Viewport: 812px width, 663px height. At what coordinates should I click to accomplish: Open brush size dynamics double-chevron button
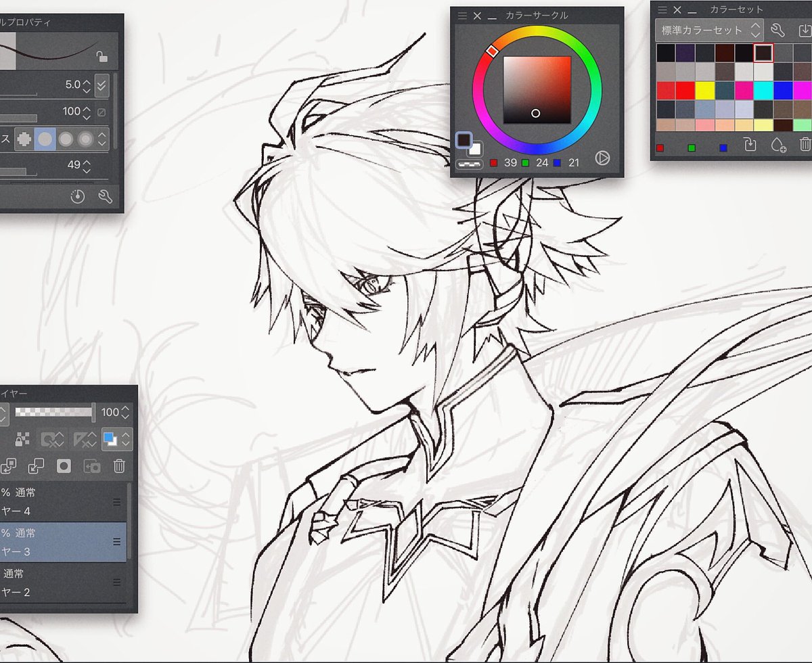click(x=101, y=85)
